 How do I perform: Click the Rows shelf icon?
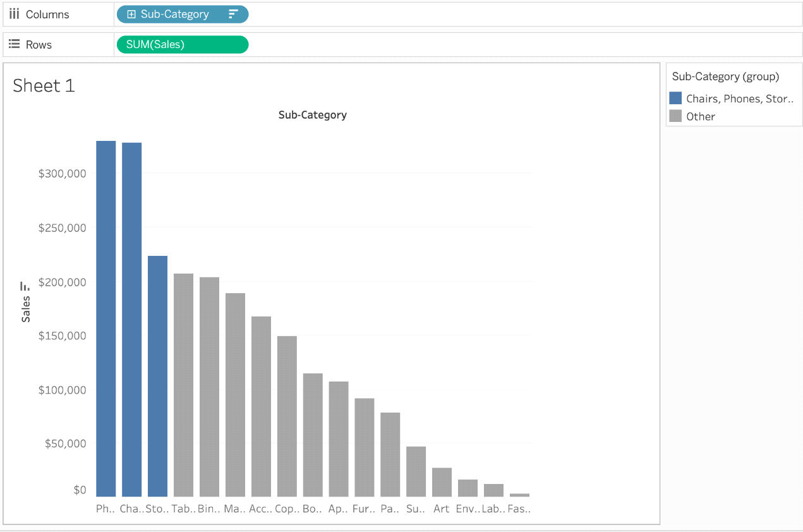click(15, 44)
